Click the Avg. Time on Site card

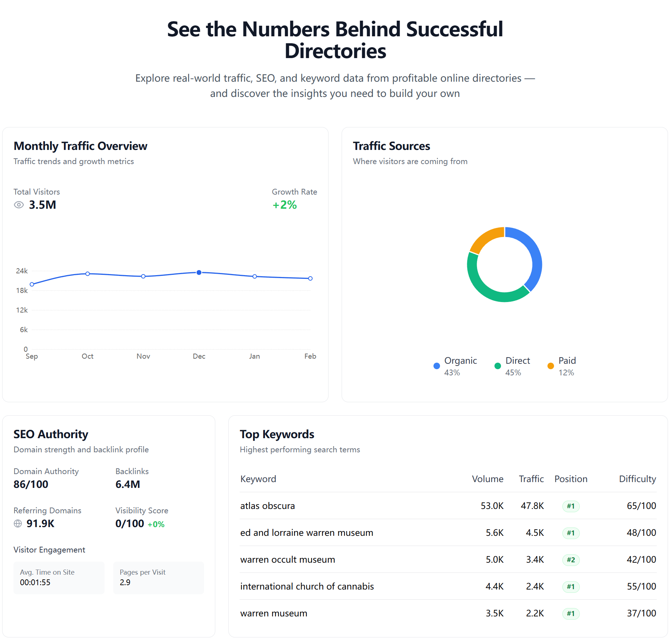59,578
